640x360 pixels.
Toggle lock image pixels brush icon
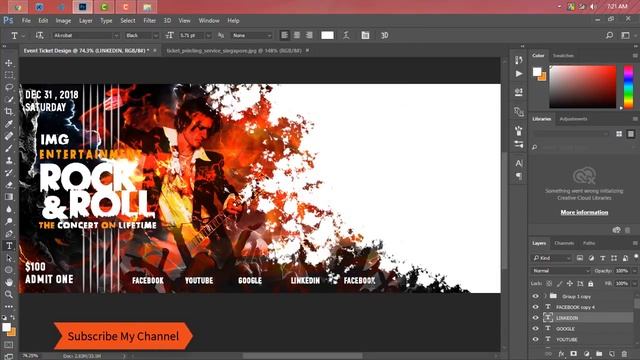pyautogui.click(x=560, y=283)
